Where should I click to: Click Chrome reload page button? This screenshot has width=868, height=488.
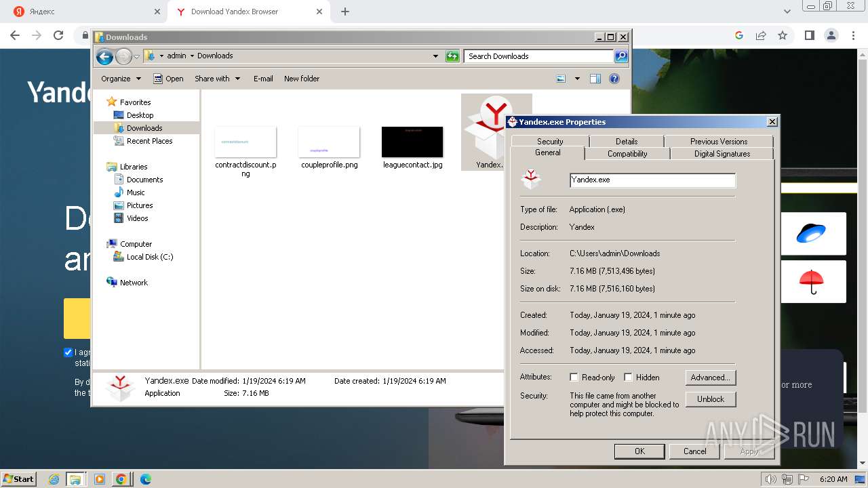click(58, 35)
